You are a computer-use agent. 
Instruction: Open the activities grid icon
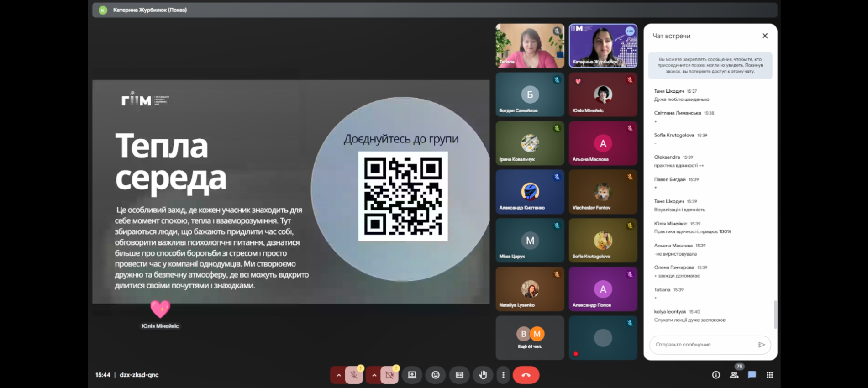pyautogui.click(x=770, y=375)
